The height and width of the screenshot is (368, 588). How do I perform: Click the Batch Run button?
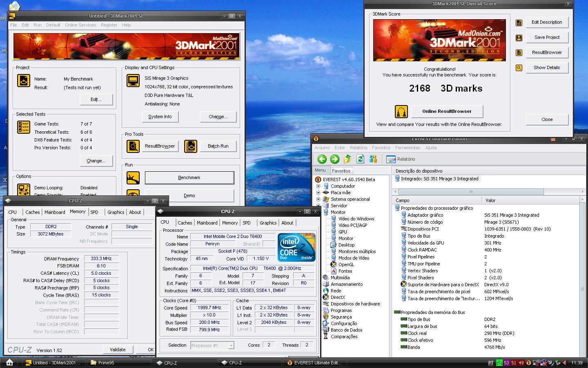coord(218,146)
